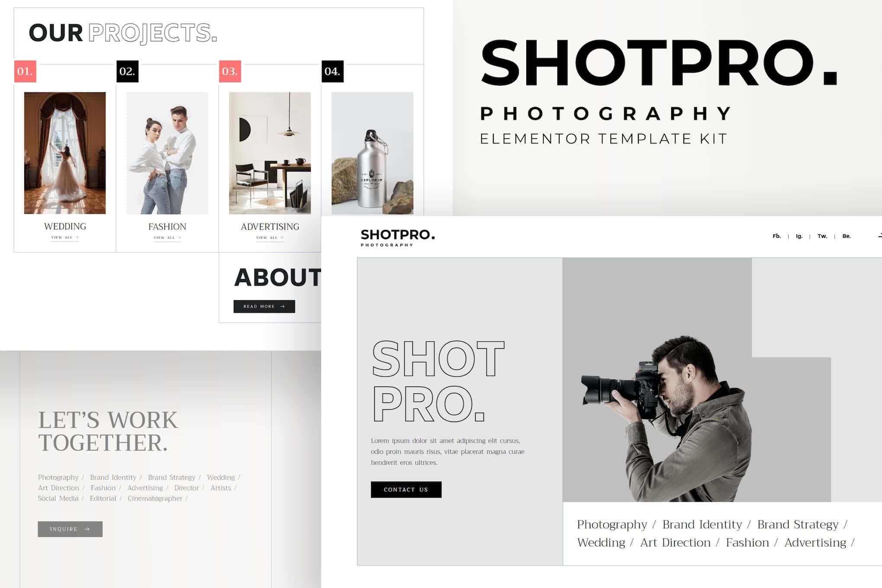Open VIEW ALL under the FASHION project
The height and width of the screenshot is (588, 882).
click(167, 238)
